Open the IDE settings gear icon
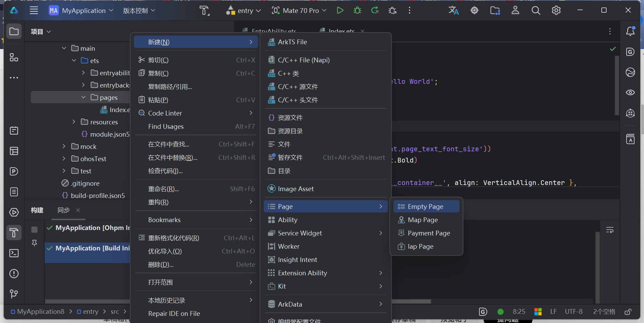 pos(556,11)
